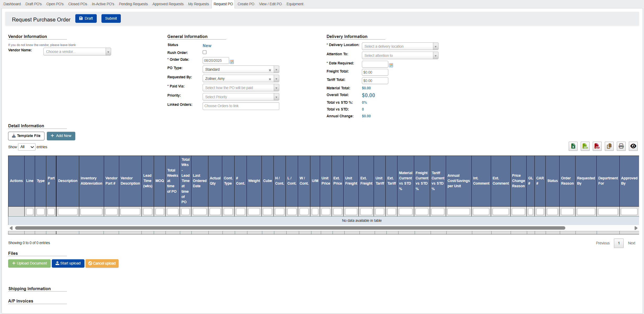Click the Linked Orders input field

tap(241, 106)
